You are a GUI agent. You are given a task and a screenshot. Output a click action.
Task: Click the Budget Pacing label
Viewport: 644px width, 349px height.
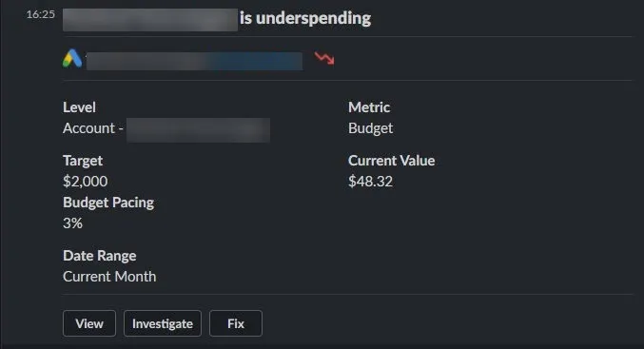tap(108, 203)
